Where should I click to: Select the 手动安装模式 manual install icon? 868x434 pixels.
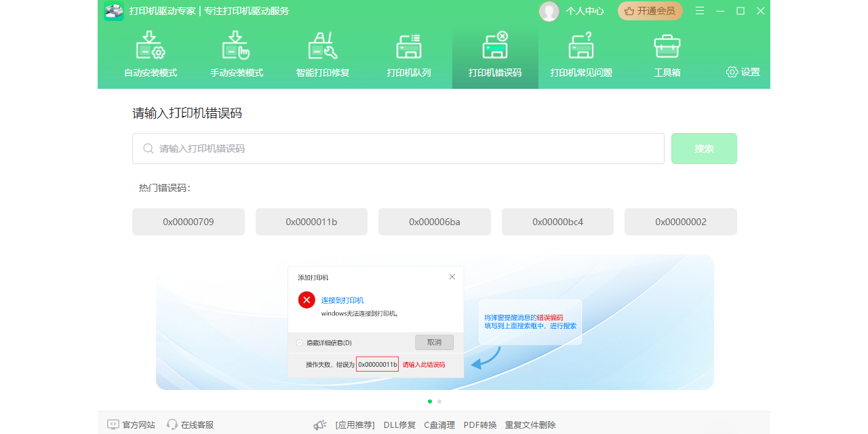tap(236, 46)
